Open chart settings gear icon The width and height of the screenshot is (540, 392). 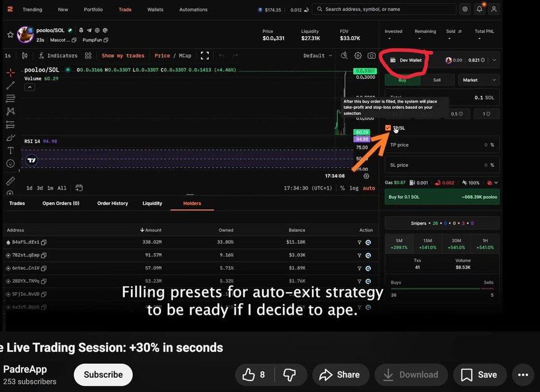coord(358,55)
